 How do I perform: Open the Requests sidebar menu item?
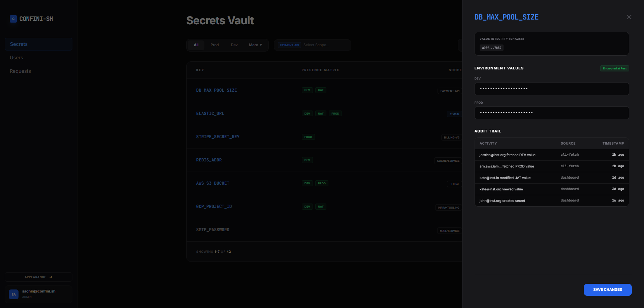[20, 71]
